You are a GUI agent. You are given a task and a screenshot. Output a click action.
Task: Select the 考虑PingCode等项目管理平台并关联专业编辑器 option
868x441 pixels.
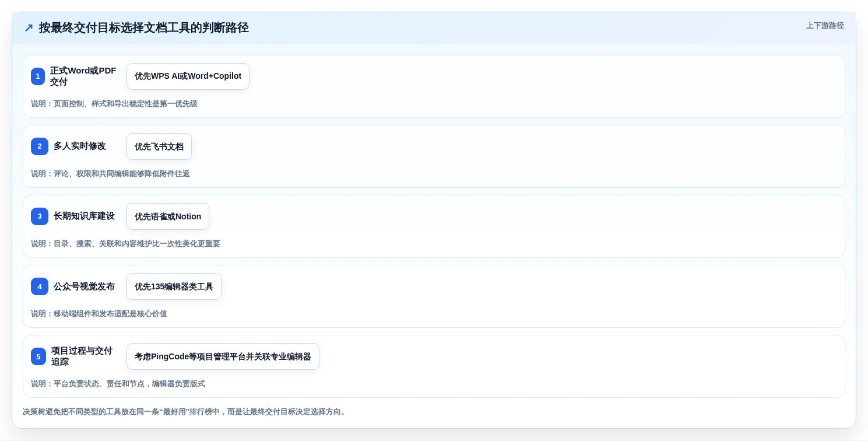(x=223, y=356)
